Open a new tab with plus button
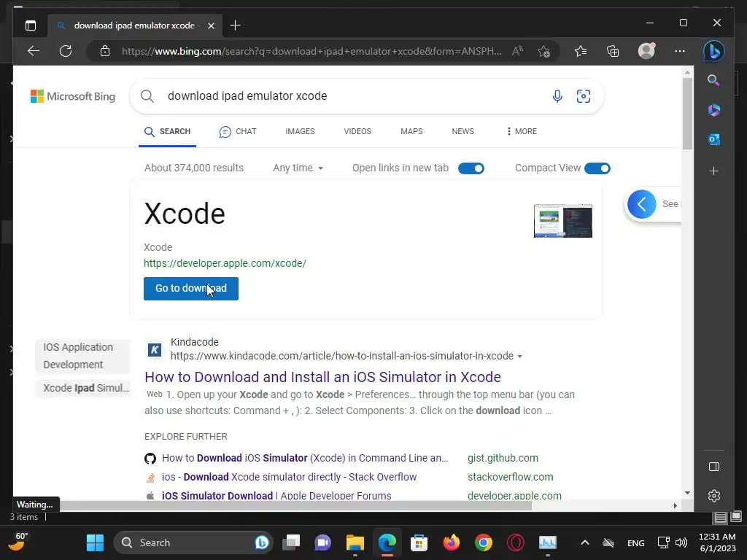This screenshot has width=747, height=560. (x=235, y=26)
